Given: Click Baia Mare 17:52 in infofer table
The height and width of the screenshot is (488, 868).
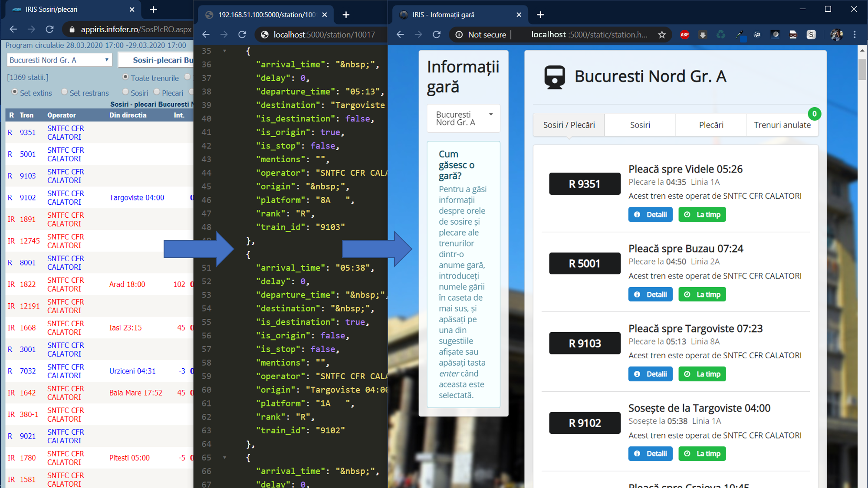Looking at the screenshot, I should pos(136,393).
